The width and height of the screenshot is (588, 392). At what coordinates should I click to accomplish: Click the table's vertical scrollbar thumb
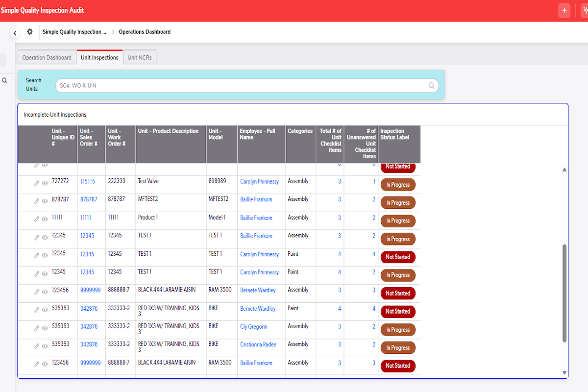click(564, 293)
